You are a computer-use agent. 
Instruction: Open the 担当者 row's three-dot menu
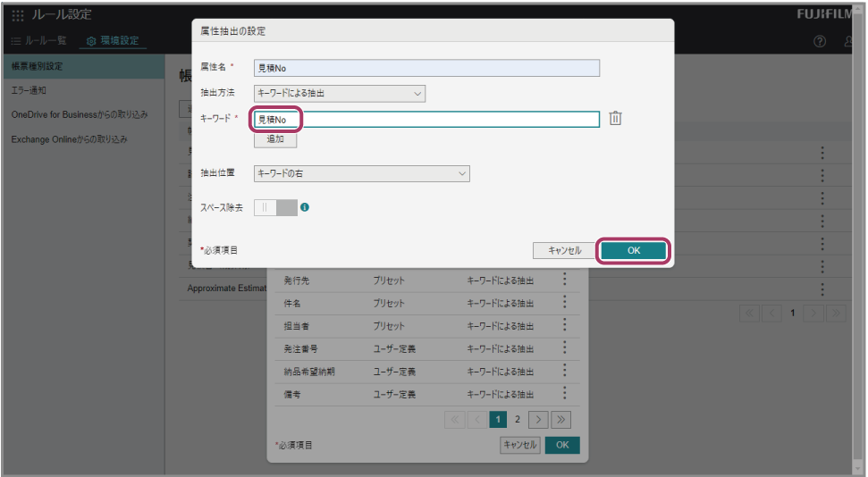pyautogui.click(x=565, y=324)
